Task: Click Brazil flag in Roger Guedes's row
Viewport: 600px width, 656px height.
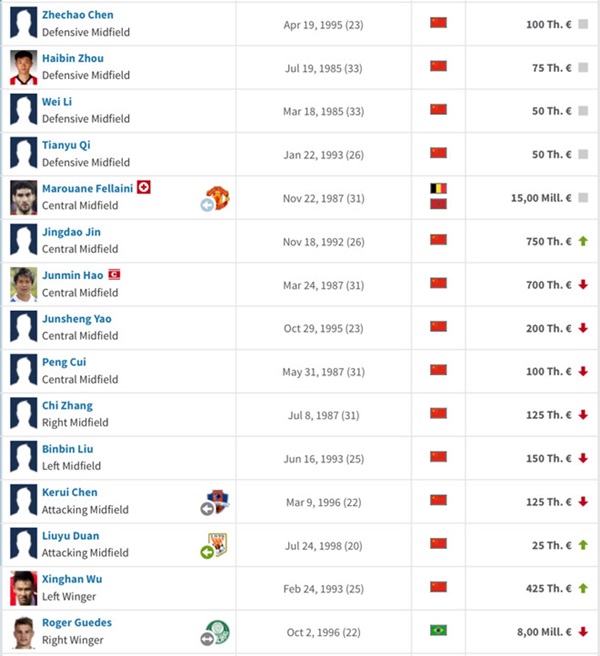Action: [x=438, y=631]
